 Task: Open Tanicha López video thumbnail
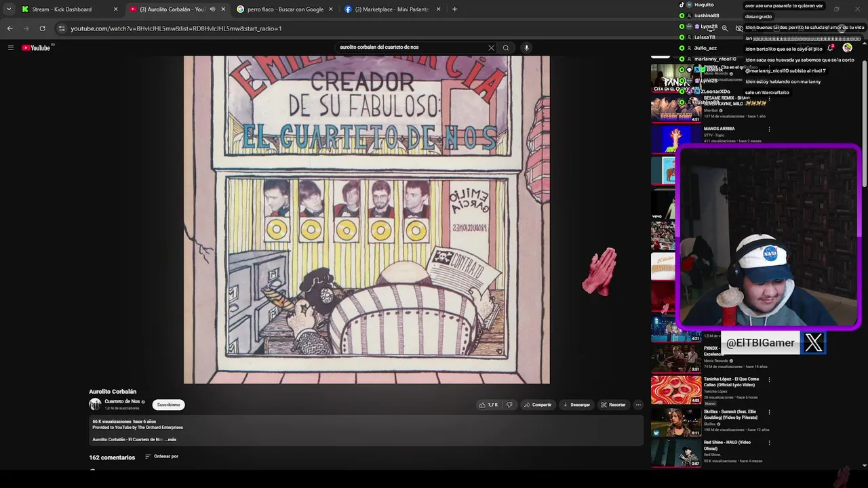point(676,390)
